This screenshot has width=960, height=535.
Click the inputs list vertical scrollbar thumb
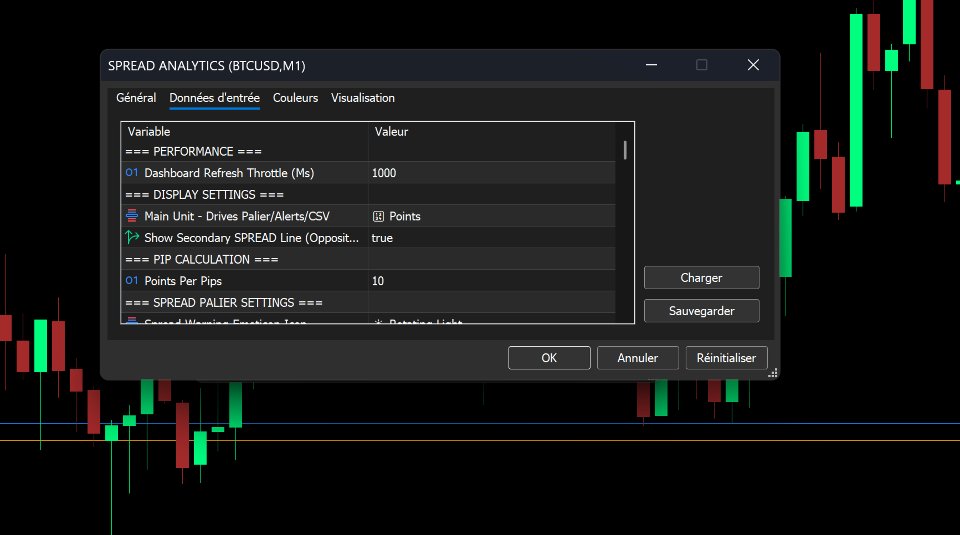(625, 150)
